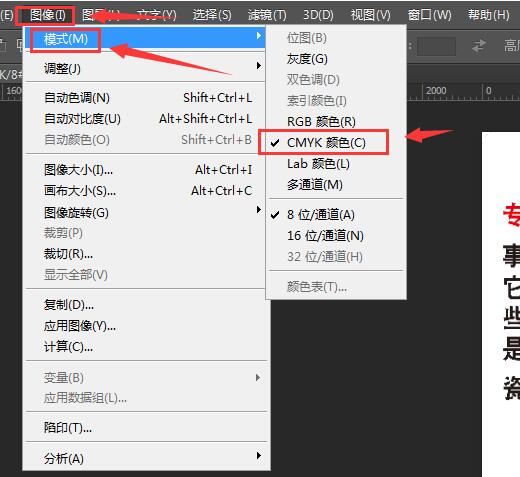520x477 pixels.
Task: Choose 陷印(T)... command
Action: [x=145, y=427]
